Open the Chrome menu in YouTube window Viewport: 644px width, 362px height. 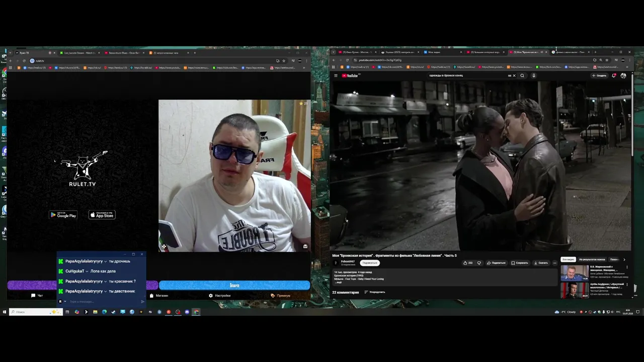click(629, 60)
